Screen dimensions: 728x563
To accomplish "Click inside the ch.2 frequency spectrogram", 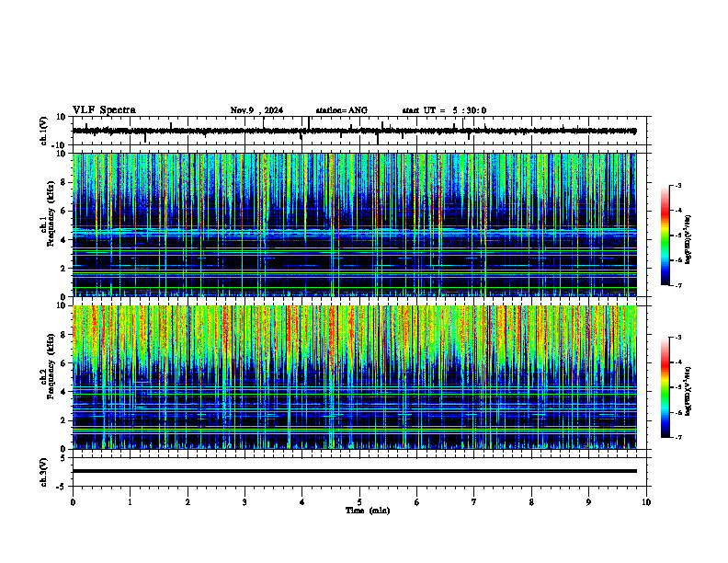I will 354,377.
